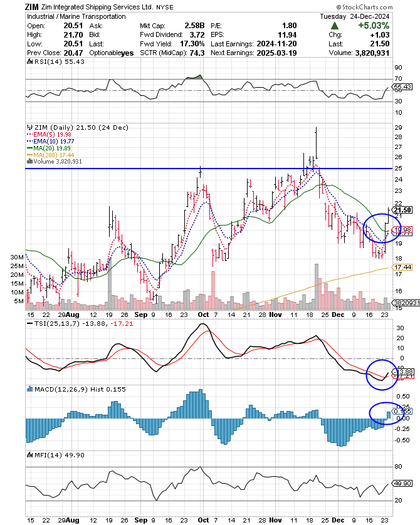Viewport: 420px width, 525px height.
Task: Click the Next Earnings date 2025-03-19
Action: (276, 53)
